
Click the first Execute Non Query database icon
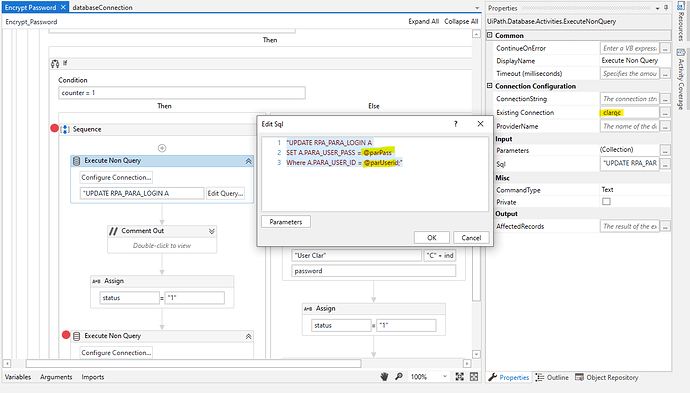(77, 161)
